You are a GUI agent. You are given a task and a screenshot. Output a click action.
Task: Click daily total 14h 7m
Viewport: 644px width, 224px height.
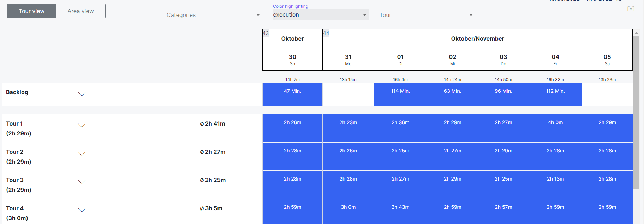click(x=292, y=80)
